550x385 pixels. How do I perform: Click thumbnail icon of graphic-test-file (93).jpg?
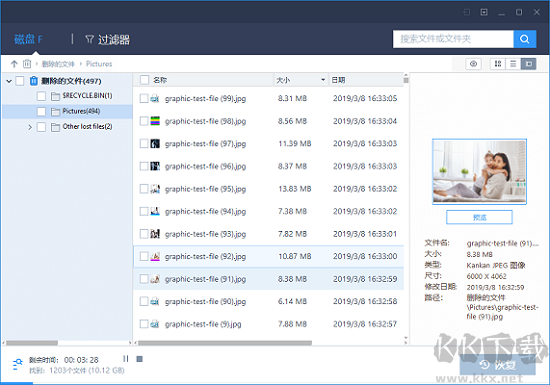tap(155, 234)
